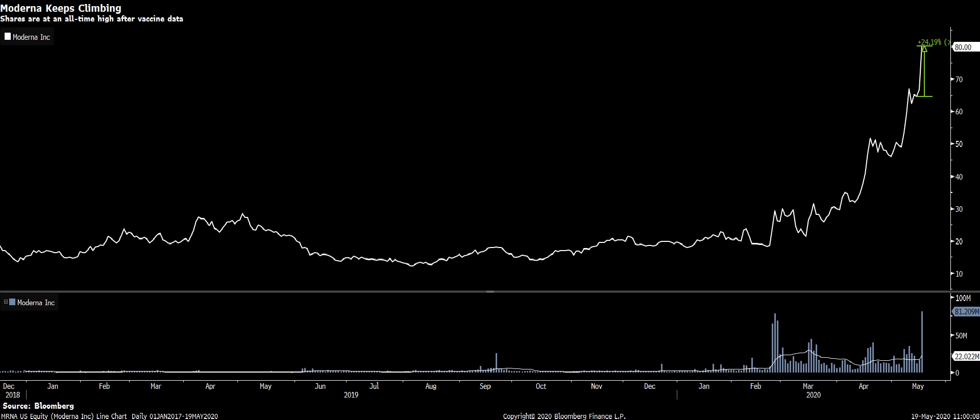The width and height of the screenshot is (980, 420).
Task: Click the panel divider handle between charts
Action: click(490, 291)
